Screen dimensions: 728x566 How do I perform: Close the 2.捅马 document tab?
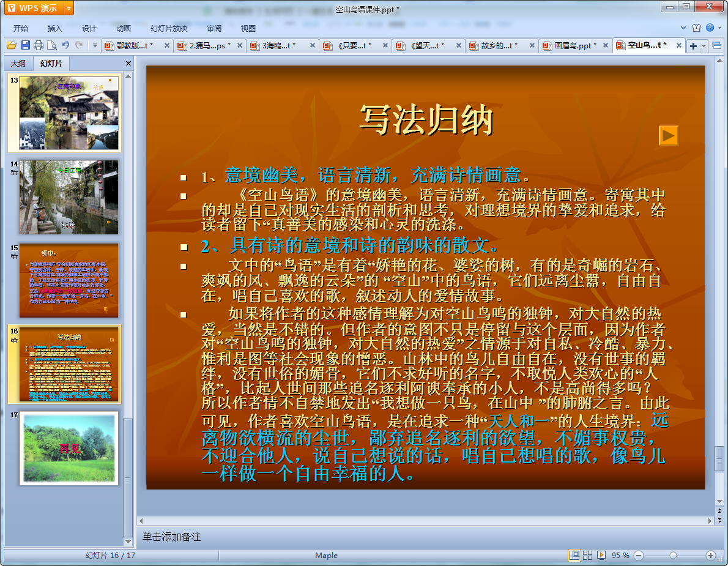coord(240,45)
